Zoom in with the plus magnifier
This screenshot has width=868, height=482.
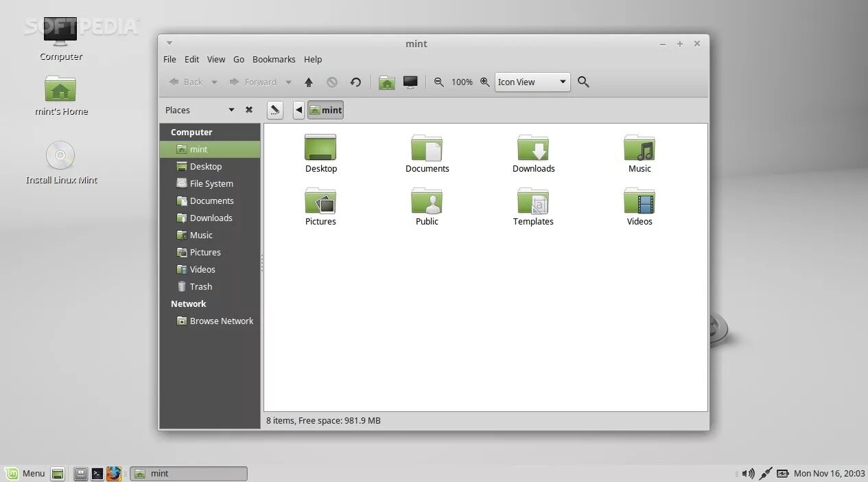tap(484, 82)
